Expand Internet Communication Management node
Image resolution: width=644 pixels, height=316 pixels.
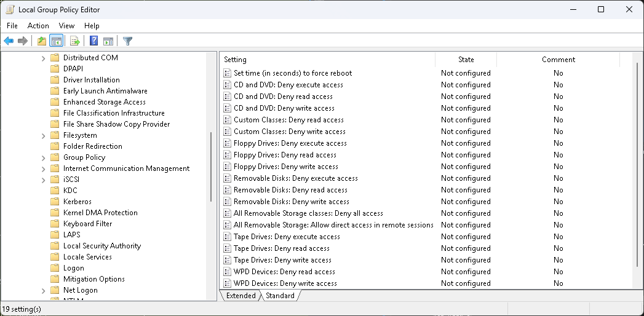(44, 169)
